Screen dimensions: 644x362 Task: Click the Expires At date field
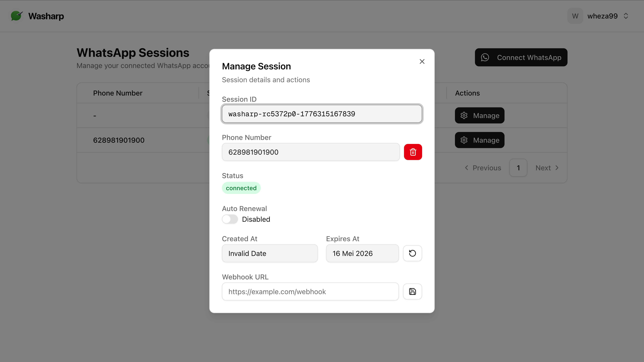coord(362,253)
